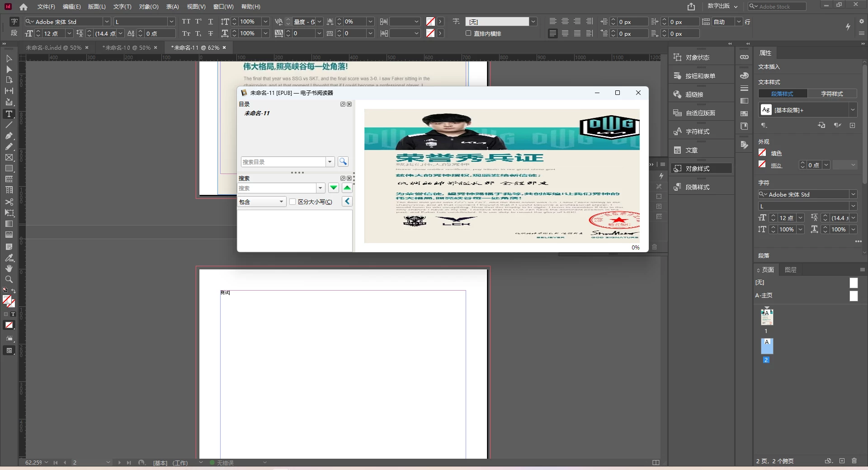Image resolution: width=868 pixels, height=470 pixels.
Task: Open the 包含 search mode dropdown
Action: pyautogui.click(x=262, y=202)
